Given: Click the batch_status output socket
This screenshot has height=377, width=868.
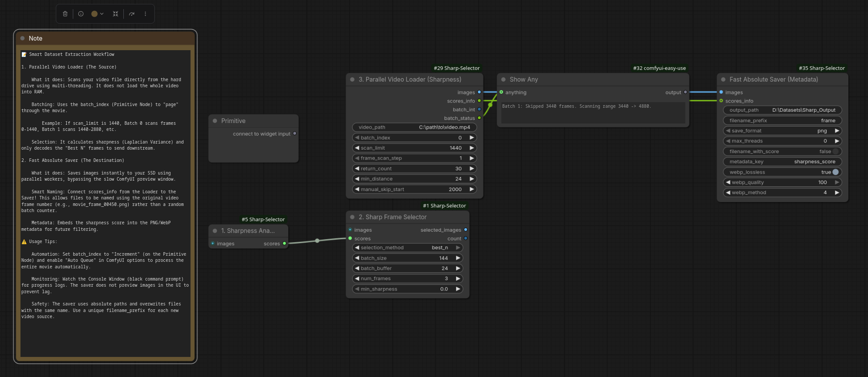Looking at the screenshot, I should (x=479, y=118).
